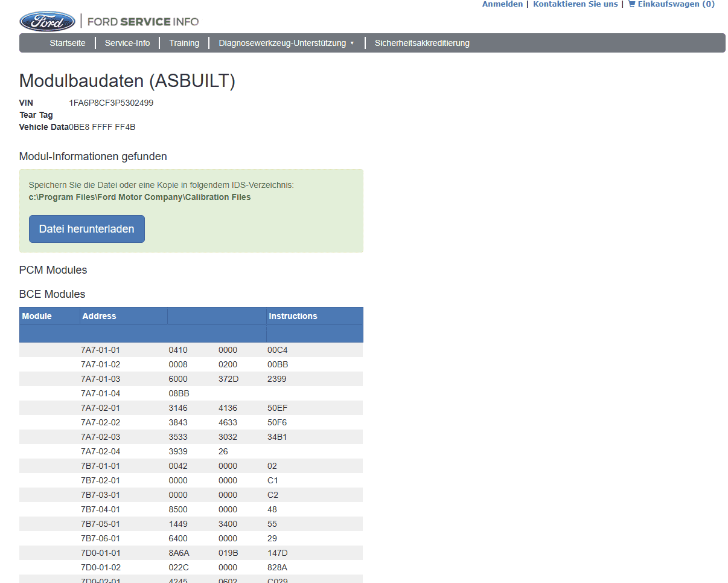Viewport: 728px width, 583px height.
Task: Click the Modulbaudaten (ASBUILT) page heading
Action: [x=127, y=81]
